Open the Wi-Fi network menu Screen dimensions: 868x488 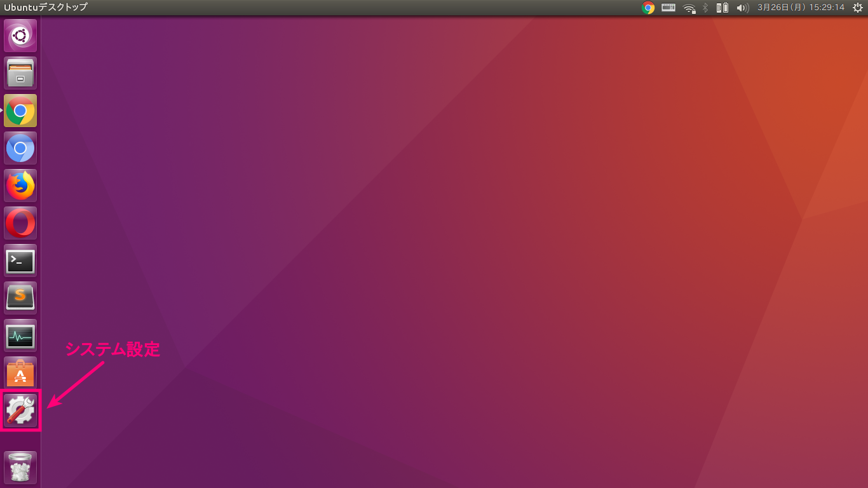(x=689, y=8)
